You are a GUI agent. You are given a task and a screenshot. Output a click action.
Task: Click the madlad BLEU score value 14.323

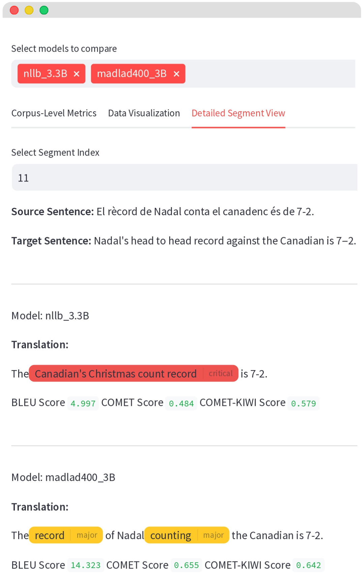coord(86,565)
